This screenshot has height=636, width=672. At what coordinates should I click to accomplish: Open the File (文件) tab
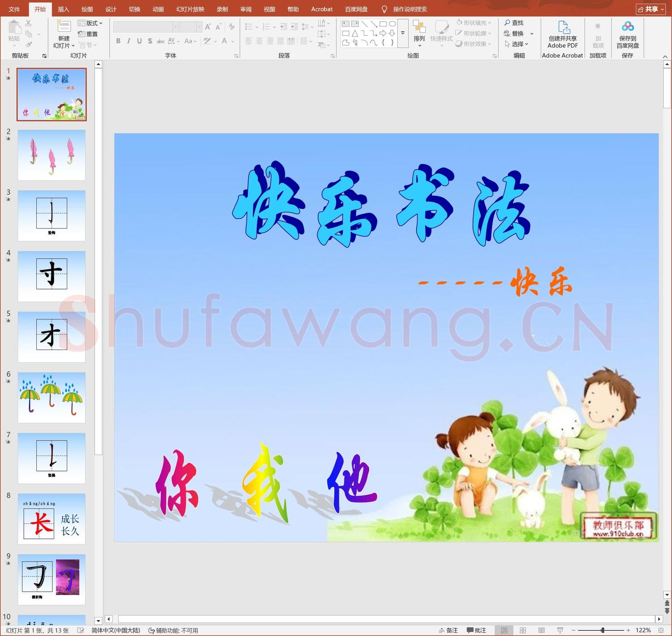[x=14, y=9]
